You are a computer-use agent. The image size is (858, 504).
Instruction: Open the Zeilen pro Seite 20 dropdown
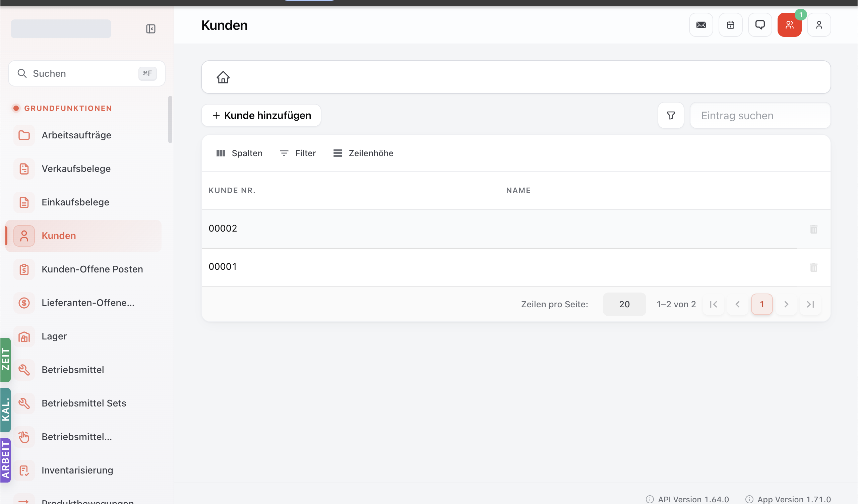coord(624,304)
